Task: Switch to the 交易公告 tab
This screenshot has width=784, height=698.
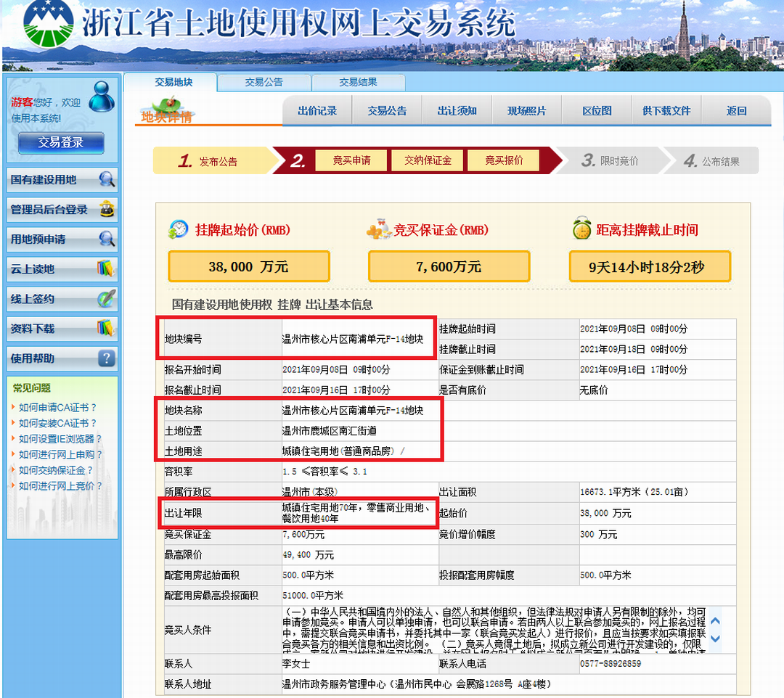Action: point(264,83)
